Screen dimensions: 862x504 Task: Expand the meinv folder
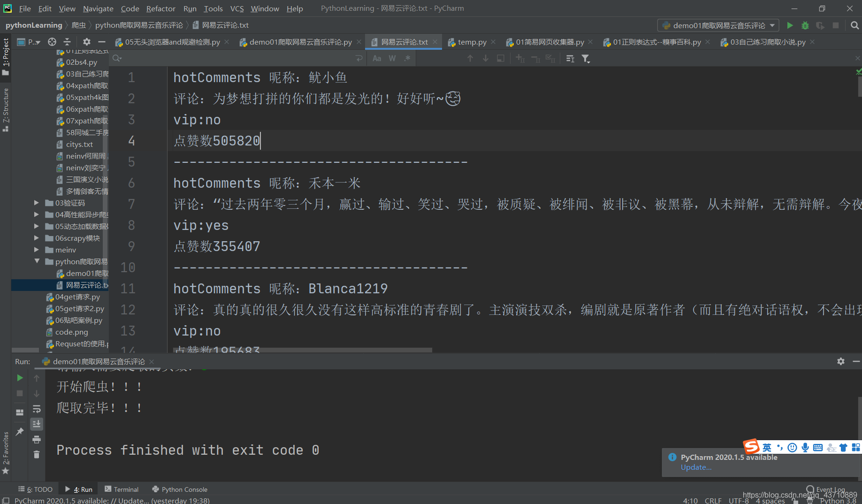[36, 250]
